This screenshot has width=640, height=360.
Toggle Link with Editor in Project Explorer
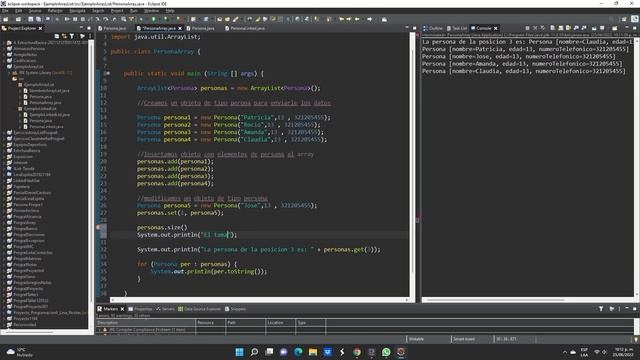tap(64, 36)
